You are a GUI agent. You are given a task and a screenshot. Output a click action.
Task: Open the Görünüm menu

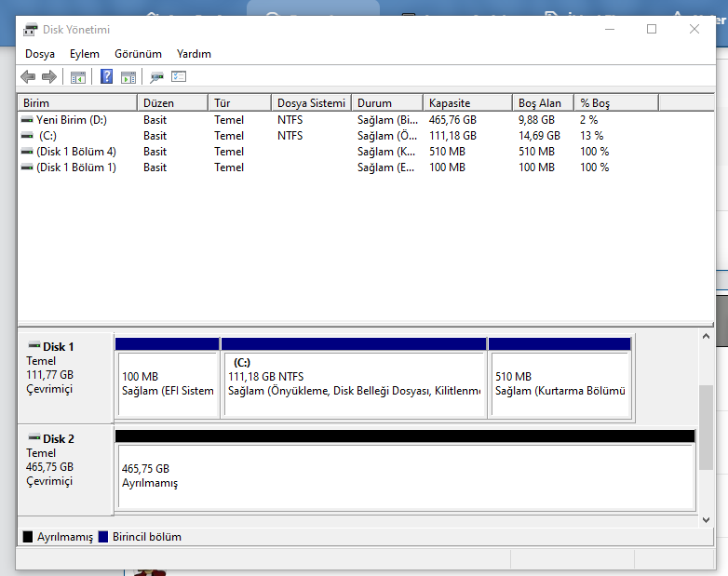[138, 54]
